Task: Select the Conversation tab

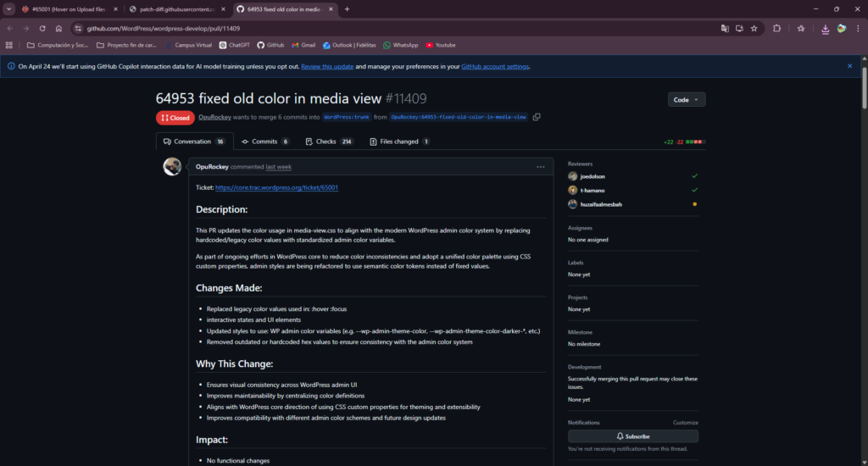Action: pos(194,141)
